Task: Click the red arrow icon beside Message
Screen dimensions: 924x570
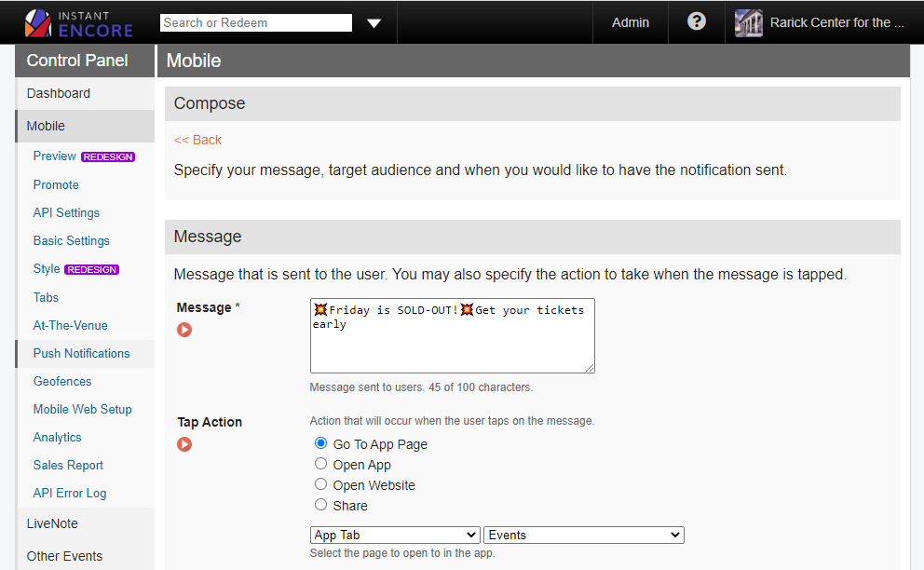Action: click(x=183, y=329)
